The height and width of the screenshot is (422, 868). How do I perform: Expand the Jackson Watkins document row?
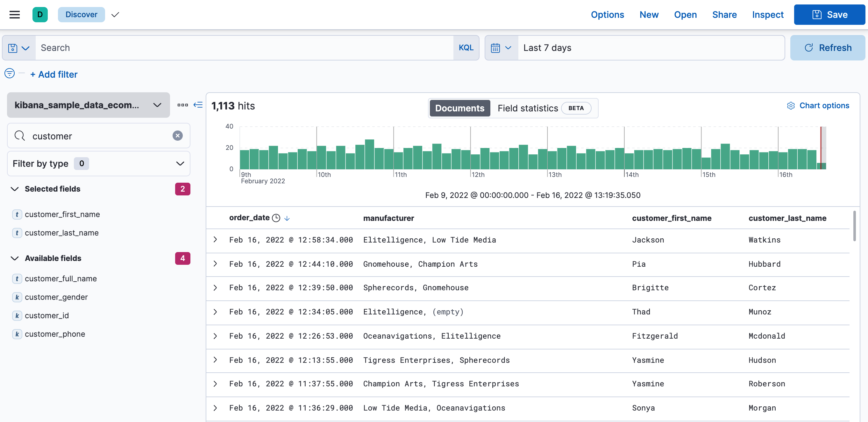tap(215, 240)
